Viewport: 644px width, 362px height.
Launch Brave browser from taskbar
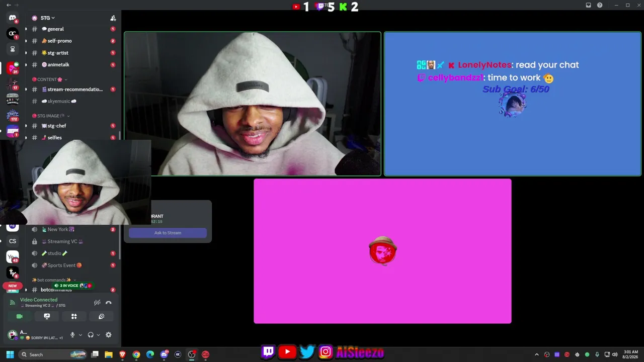[x=122, y=354]
